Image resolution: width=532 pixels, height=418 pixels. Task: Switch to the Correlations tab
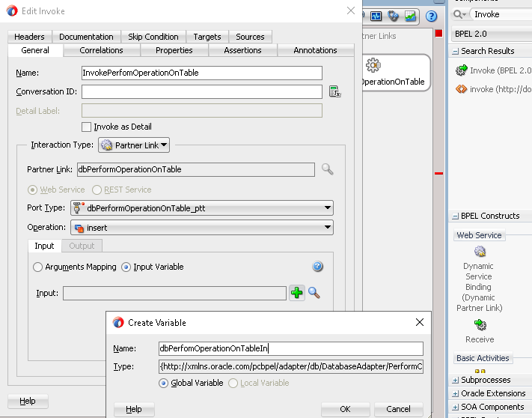(x=101, y=50)
